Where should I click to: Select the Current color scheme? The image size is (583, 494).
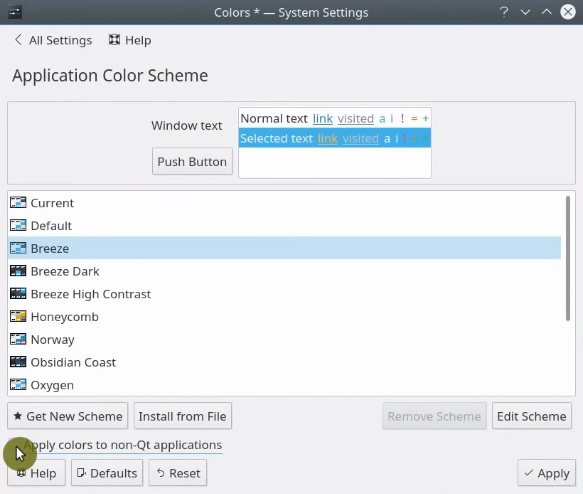284,203
